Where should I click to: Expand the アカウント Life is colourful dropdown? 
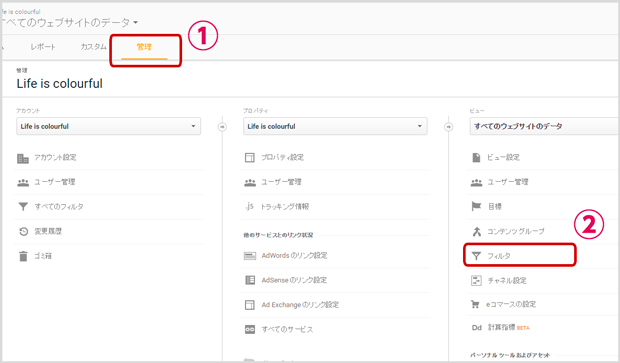[108, 126]
